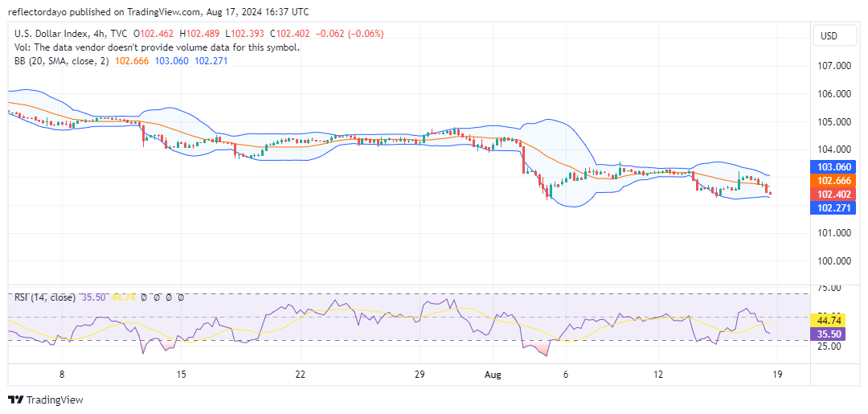Click the 6 date label on time axis
This screenshot has height=414, width=868.
[566, 375]
